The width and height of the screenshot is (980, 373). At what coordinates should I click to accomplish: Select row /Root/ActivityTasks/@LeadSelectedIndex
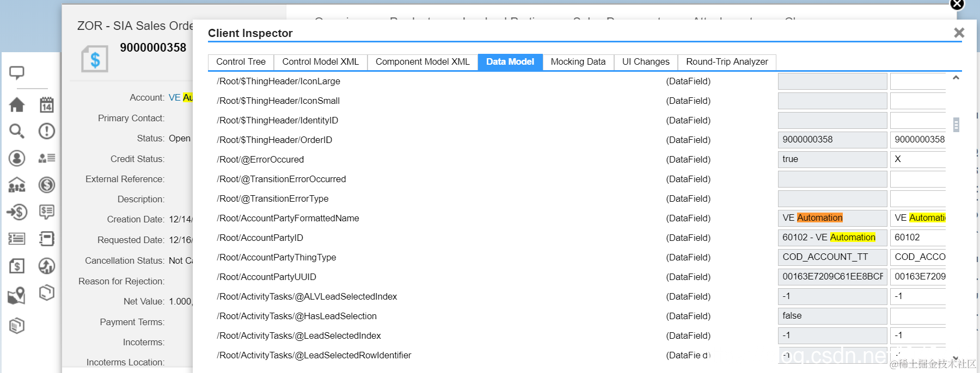point(299,335)
